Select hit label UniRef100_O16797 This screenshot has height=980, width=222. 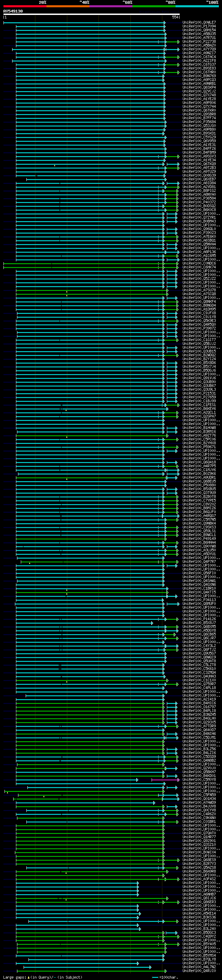pos(199,707)
